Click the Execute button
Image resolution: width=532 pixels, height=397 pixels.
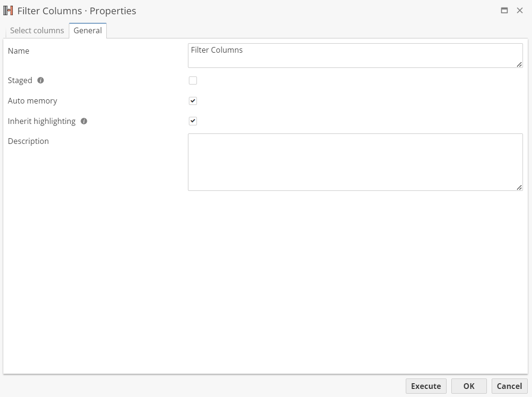pos(426,386)
